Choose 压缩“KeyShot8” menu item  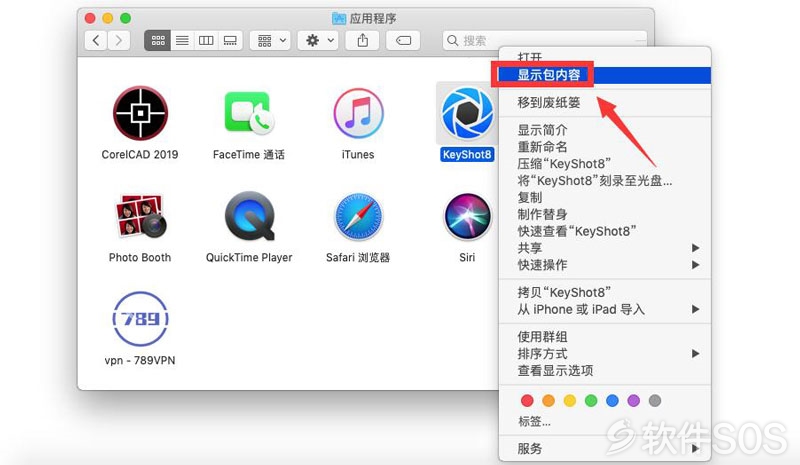[x=605, y=164]
